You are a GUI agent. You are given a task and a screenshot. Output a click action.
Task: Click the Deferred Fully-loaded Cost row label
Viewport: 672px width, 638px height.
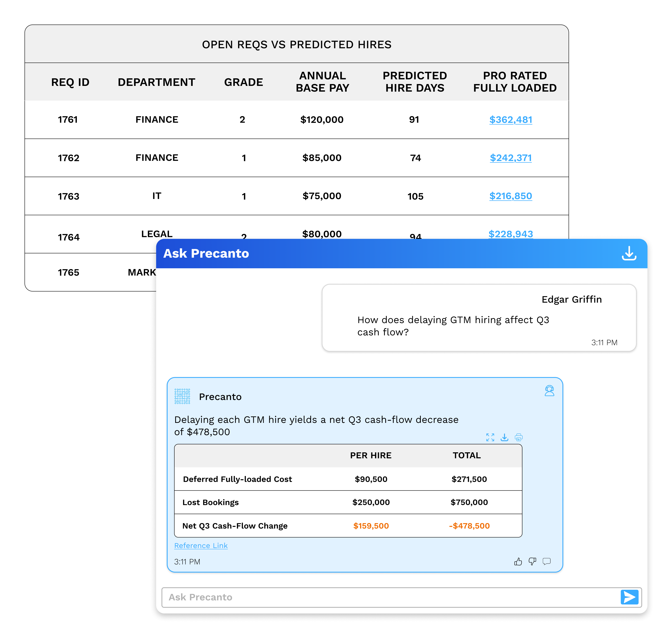[237, 479]
